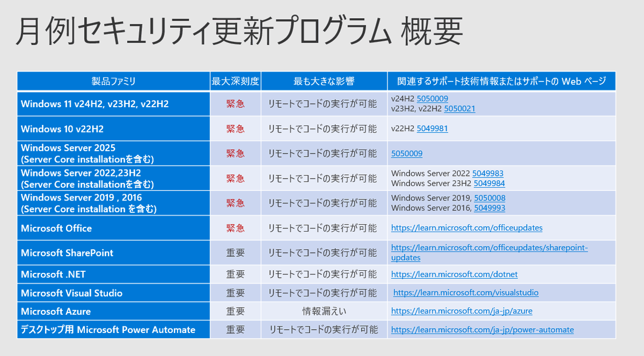
Task: Click 重要 severity in Microsoft Azure row
Action: [236, 311]
